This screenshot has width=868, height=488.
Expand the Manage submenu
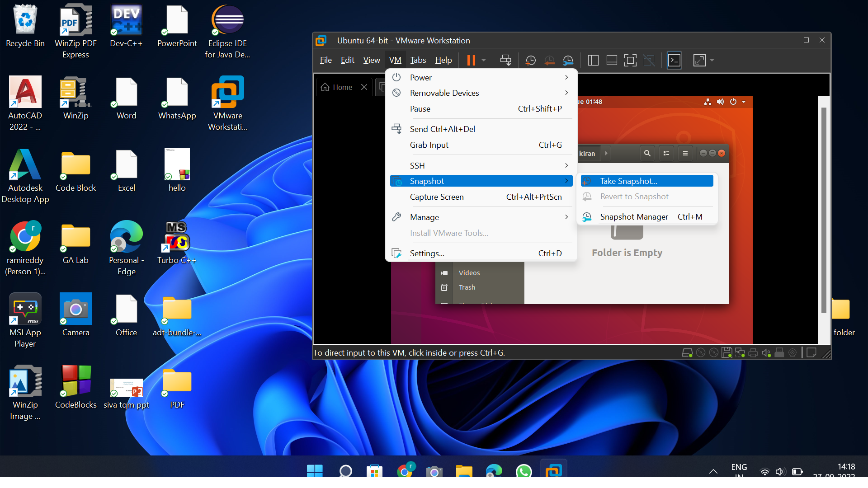pyautogui.click(x=481, y=217)
